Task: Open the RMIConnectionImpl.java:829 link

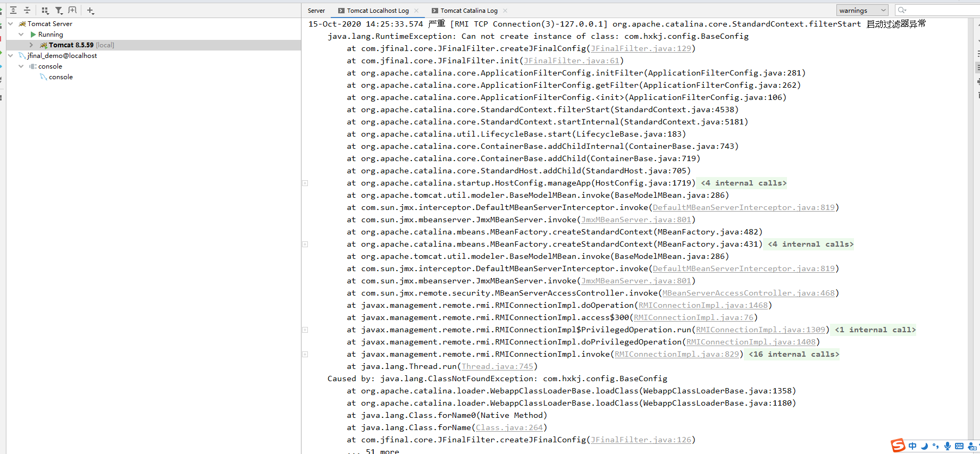Action: pos(677,354)
